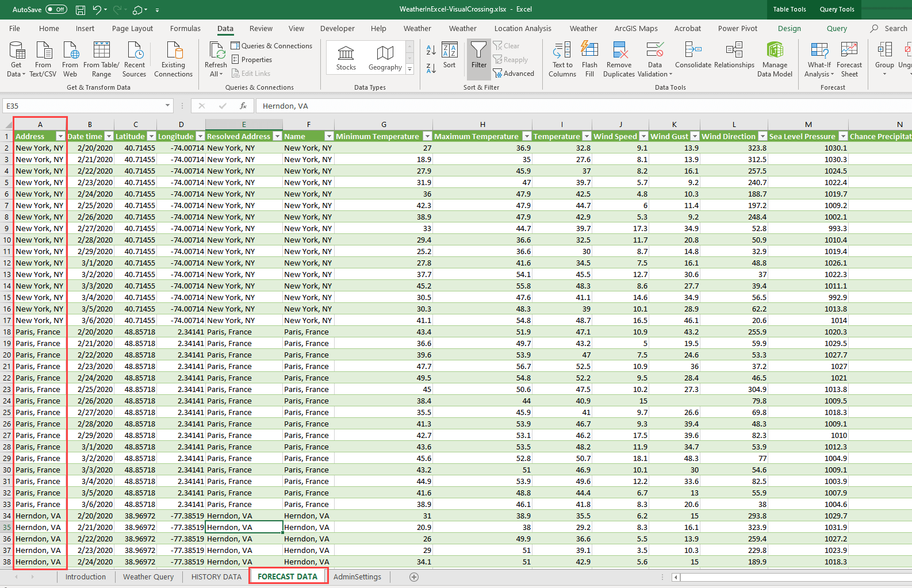
Task: Open the Address column filter dropdown
Action: tap(60, 136)
